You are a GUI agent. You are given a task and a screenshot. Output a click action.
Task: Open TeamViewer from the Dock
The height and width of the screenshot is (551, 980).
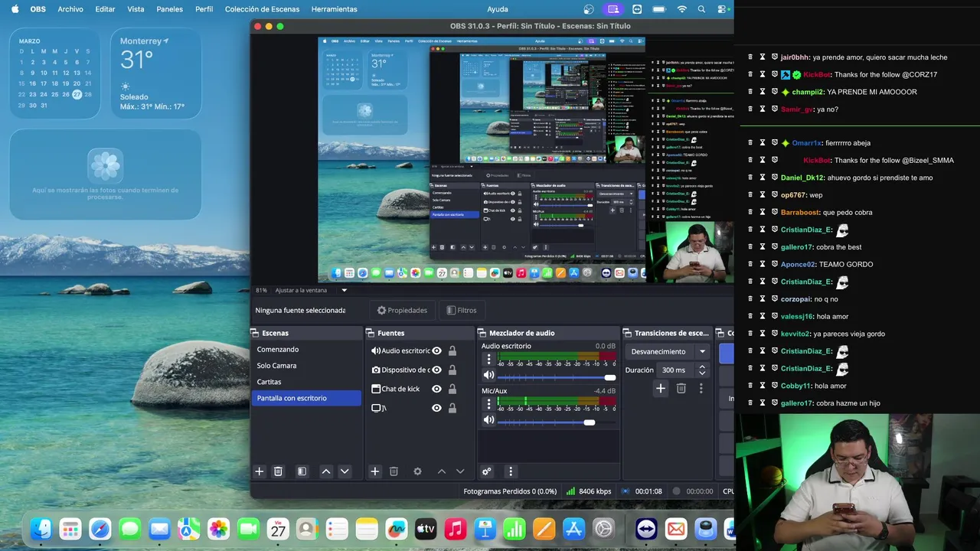[646, 529]
